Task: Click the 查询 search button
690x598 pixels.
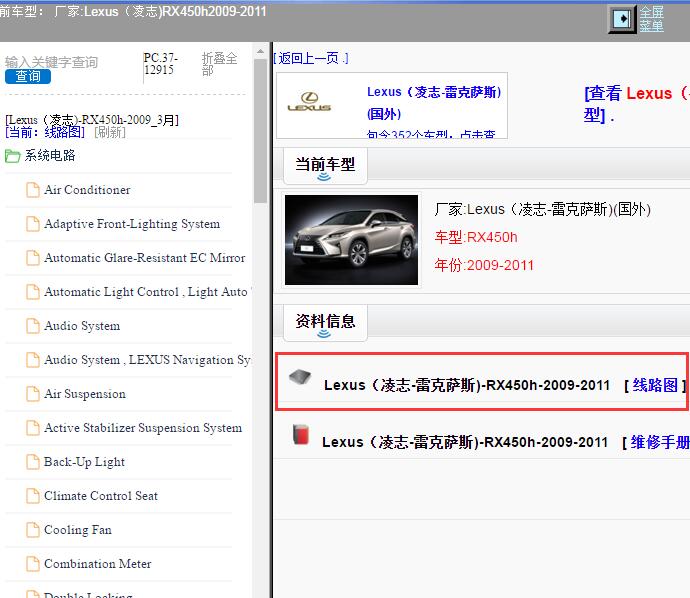Action: click(x=28, y=77)
